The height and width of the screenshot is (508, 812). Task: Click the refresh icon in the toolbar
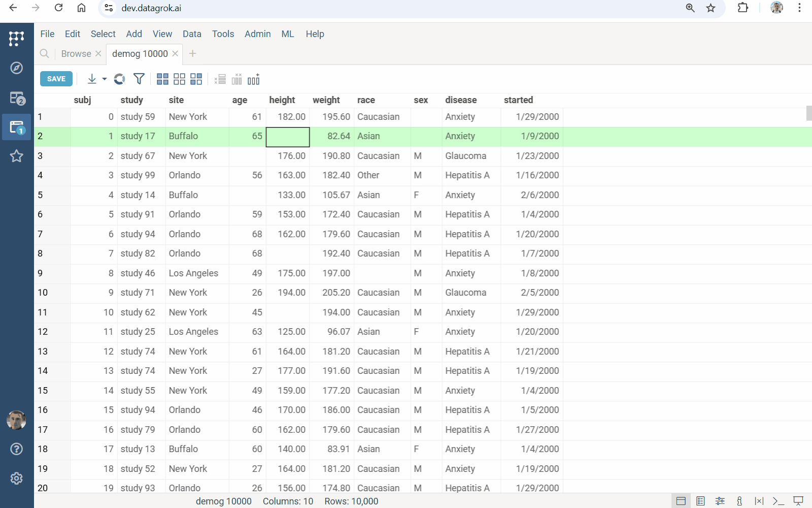(119, 79)
